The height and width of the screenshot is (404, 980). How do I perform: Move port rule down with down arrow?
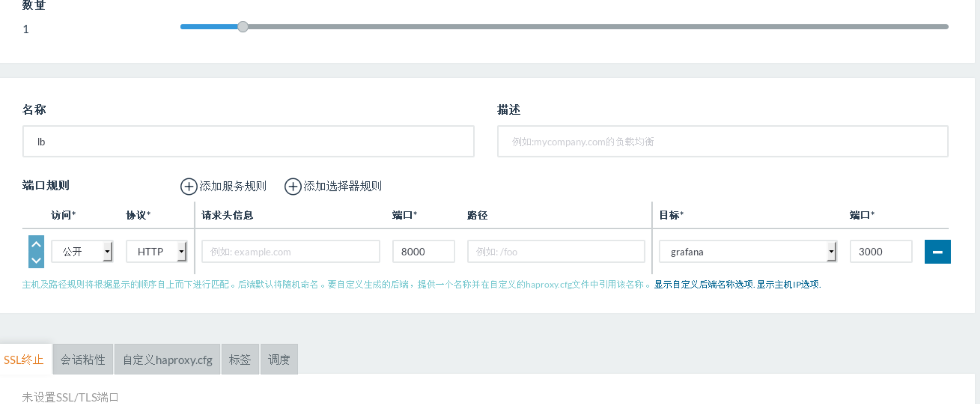[36, 260]
